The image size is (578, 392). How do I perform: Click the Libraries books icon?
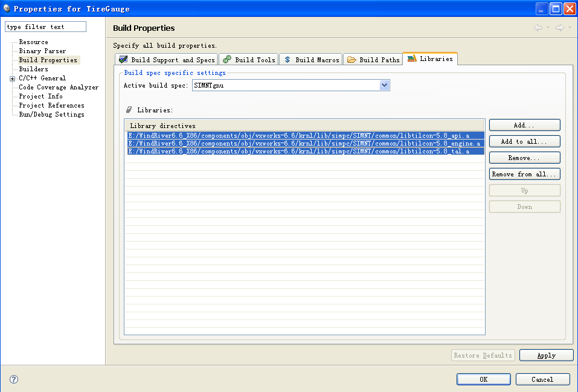click(x=412, y=58)
